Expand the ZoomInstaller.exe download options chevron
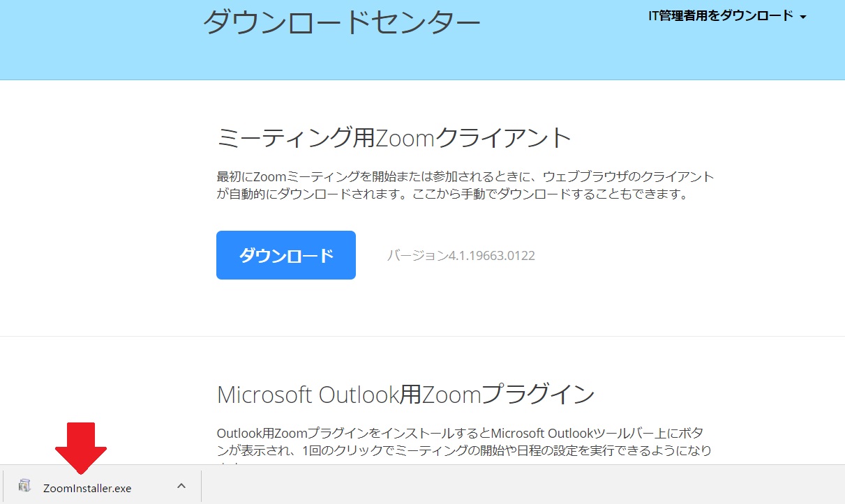The height and width of the screenshot is (504, 845). (x=181, y=486)
